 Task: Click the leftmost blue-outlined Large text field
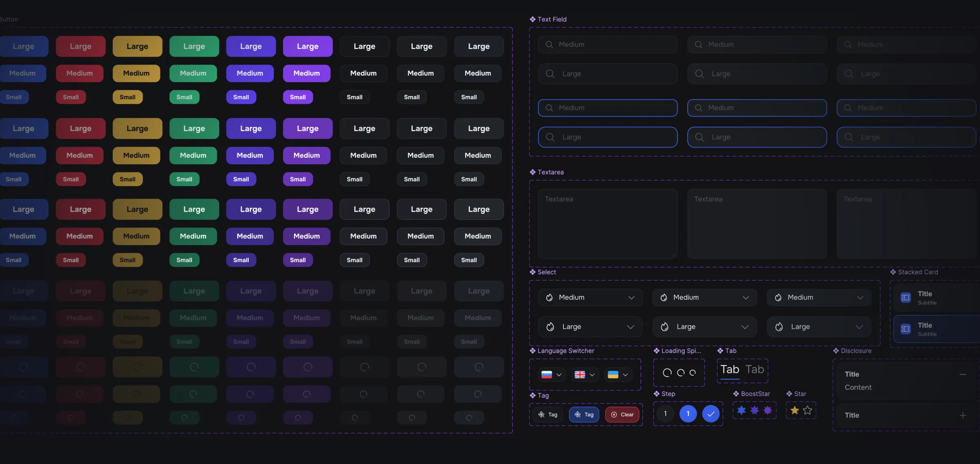[x=608, y=137]
